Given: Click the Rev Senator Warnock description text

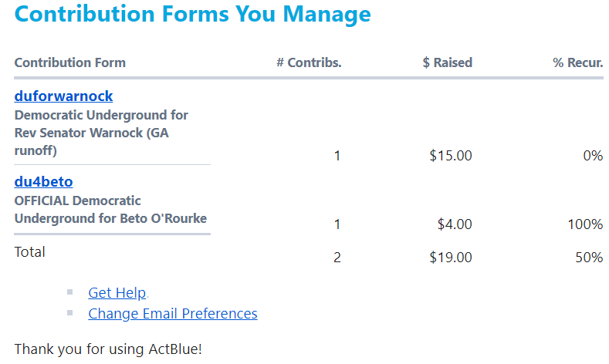Looking at the screenshot, I should [x=101, y=133].
